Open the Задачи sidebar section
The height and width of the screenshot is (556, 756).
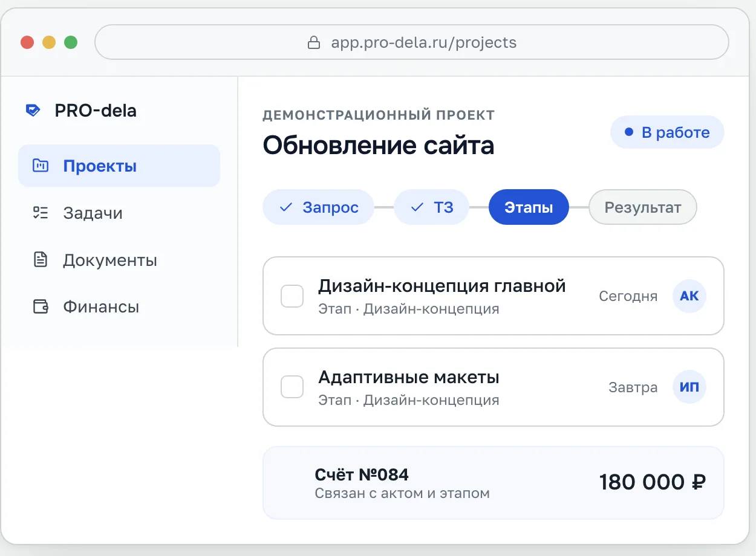pos(119,213)
